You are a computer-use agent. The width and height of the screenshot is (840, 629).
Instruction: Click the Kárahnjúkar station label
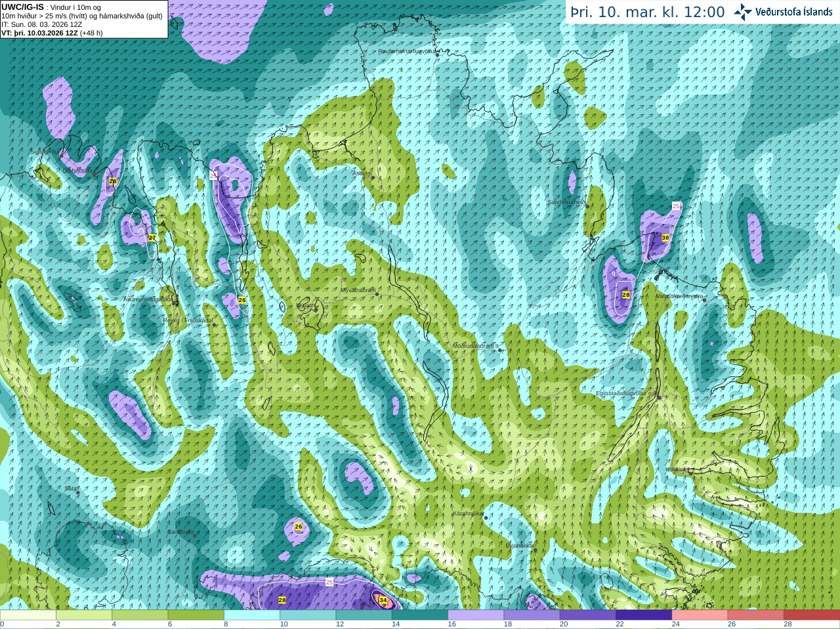pos(469,513)
